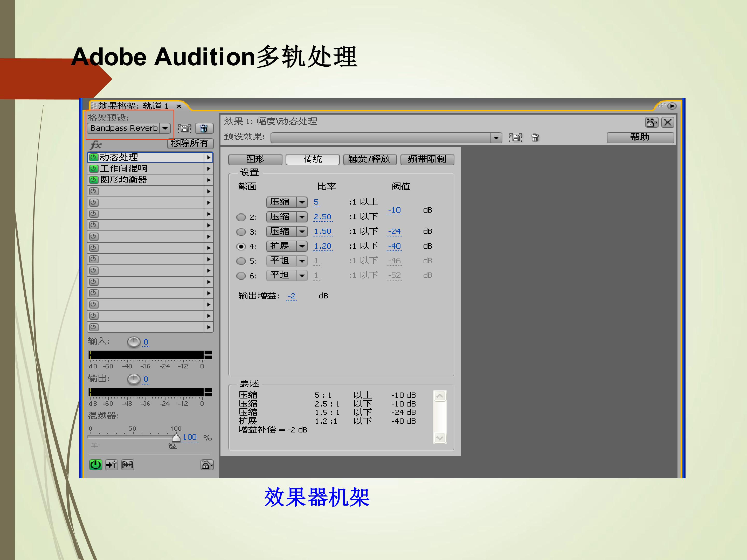747x560 pixels.
Task: Click the lock icon at rack bottom right
Action: coord(207,465)
